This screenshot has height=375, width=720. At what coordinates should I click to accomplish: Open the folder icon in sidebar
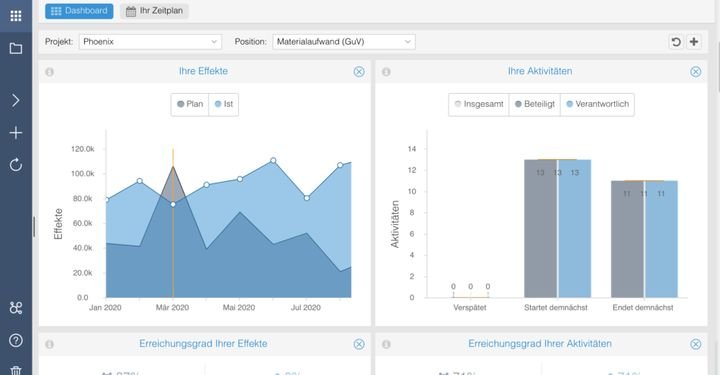pyautogui.click(x=16, y=48)
